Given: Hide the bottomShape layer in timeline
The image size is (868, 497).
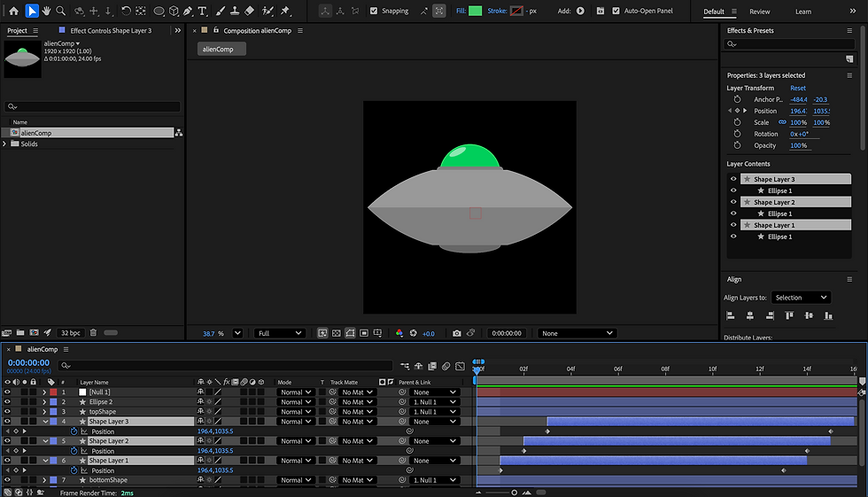Looking at the screenshot, I should [7, 480].
